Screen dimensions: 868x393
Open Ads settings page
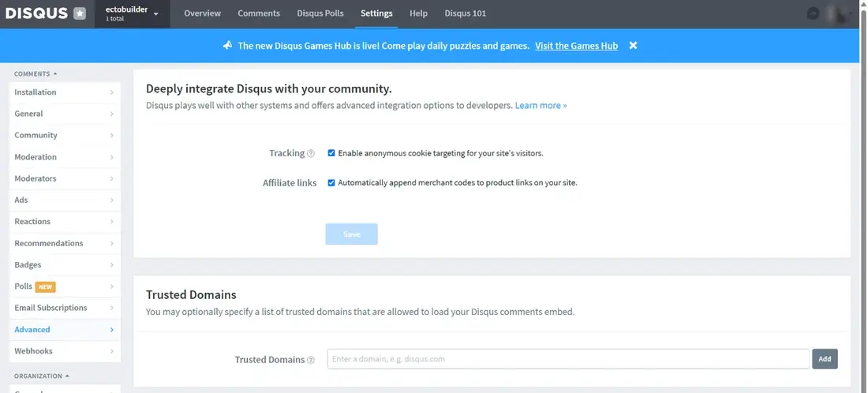65,200
